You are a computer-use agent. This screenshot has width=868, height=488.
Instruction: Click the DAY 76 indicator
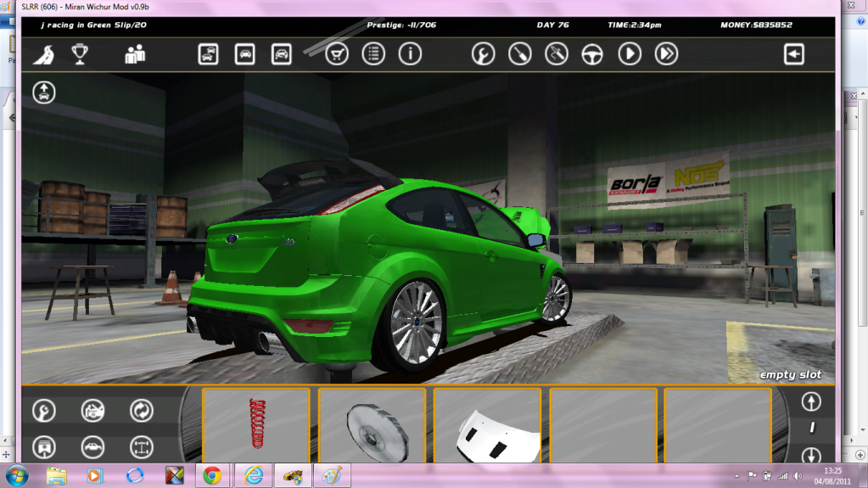tap(552, 25)
